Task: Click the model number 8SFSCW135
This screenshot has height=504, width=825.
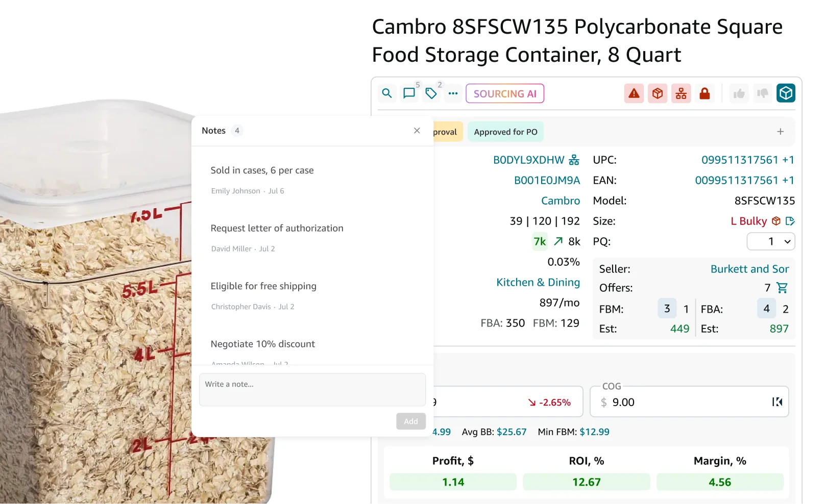Action: click(765, 201)
